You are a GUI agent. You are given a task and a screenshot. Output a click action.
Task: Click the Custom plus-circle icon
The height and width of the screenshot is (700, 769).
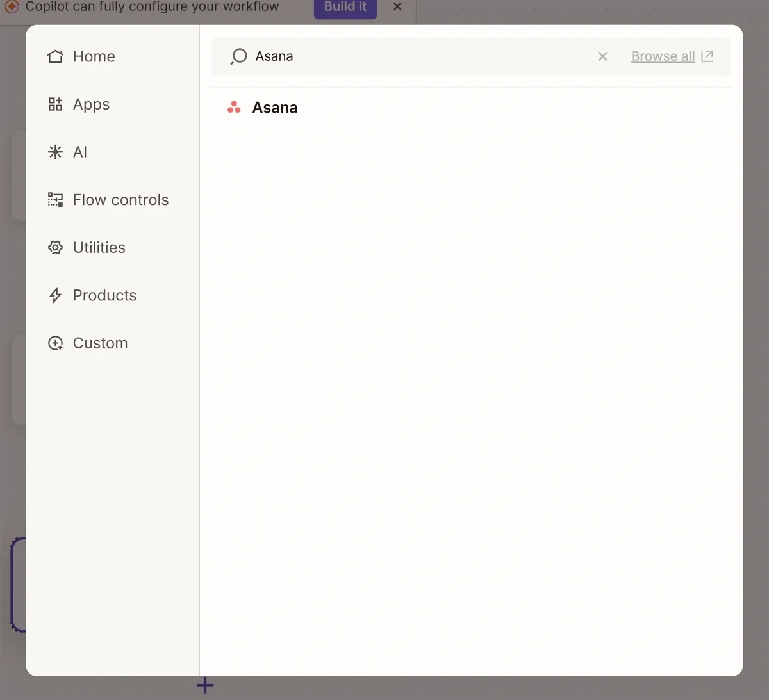(x=56, y=343)
